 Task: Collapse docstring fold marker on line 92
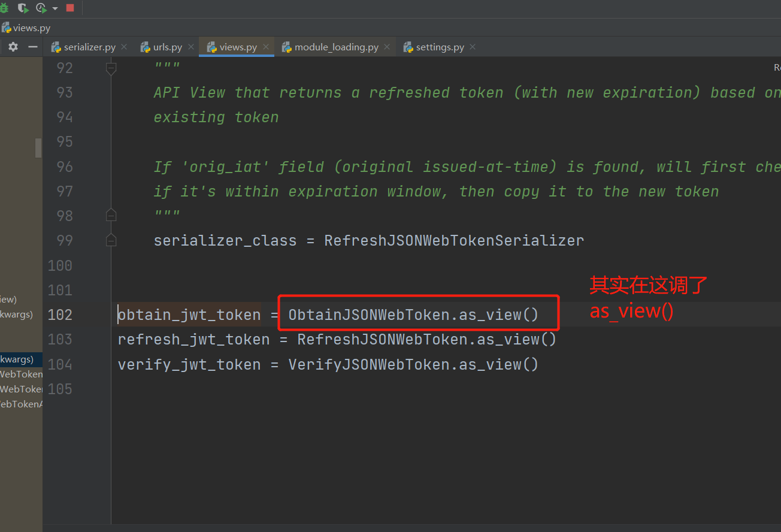[111, 68]
